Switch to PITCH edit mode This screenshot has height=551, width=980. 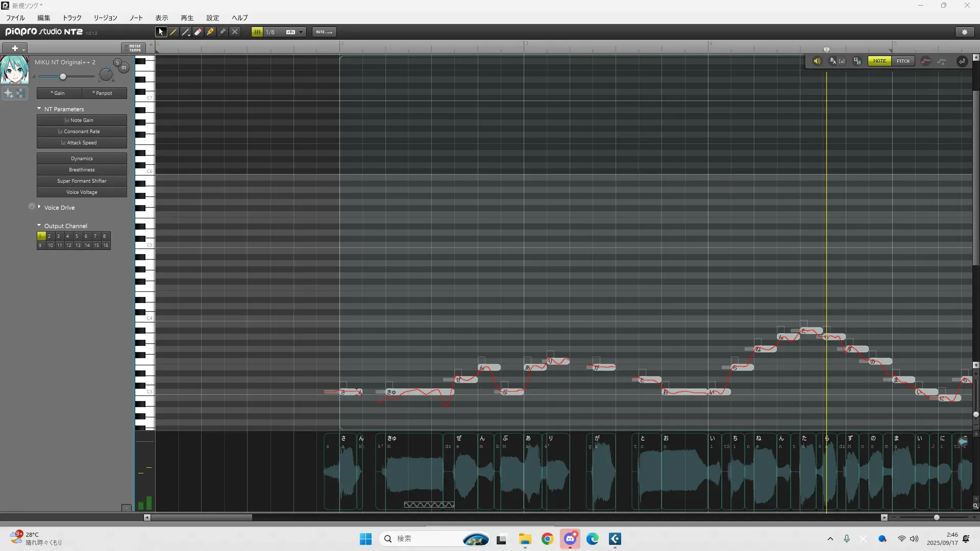coord(903,61)
